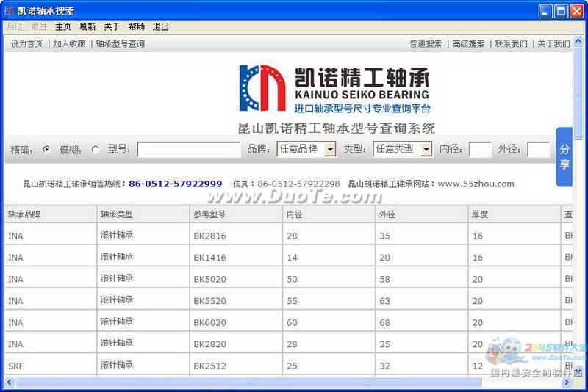Click the 传真 86-0512-57922298 fax text

click(287, 184)
